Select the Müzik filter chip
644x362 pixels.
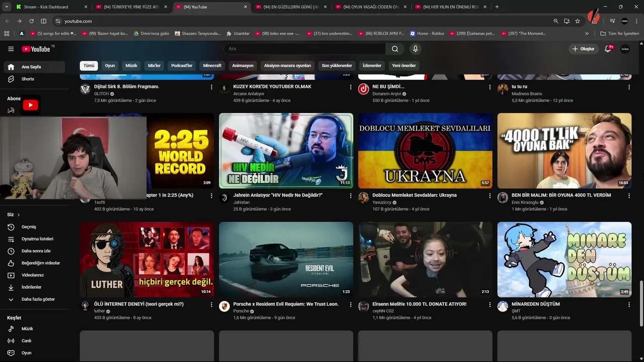click(x=131, y=65)
